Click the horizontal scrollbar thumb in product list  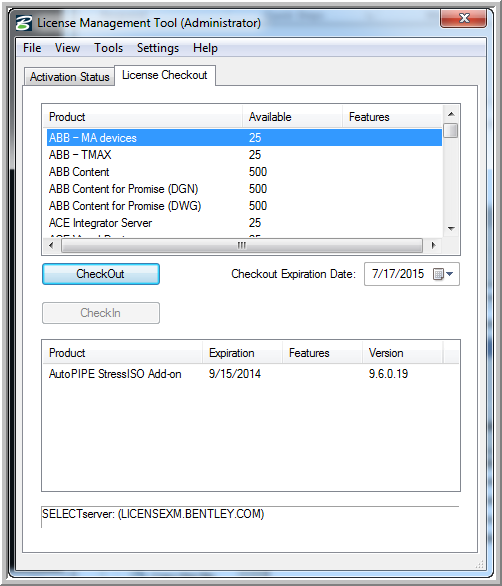(242, 246)
